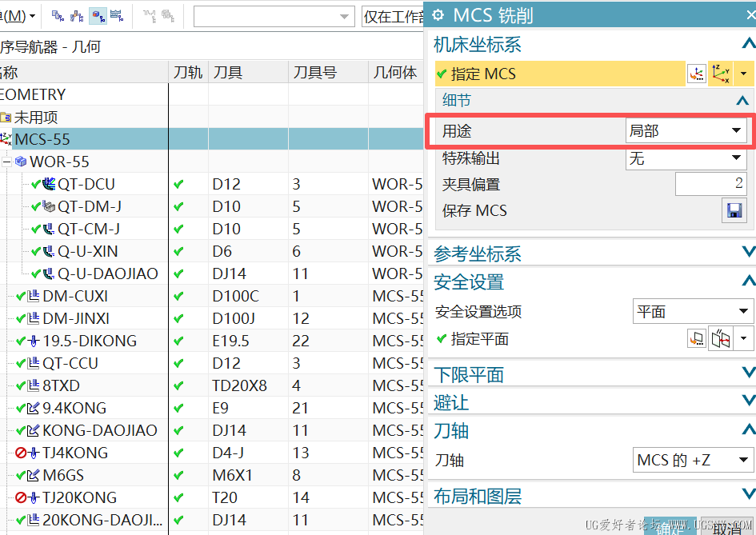Select the KONG-DAOJIAO operation row

pos(211,430)
